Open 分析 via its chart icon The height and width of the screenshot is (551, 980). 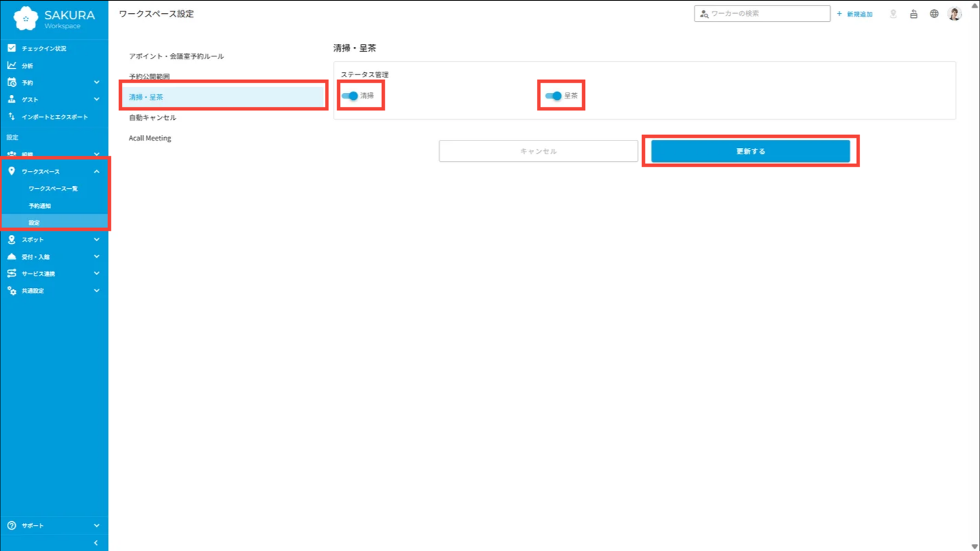tap(12, 65)
